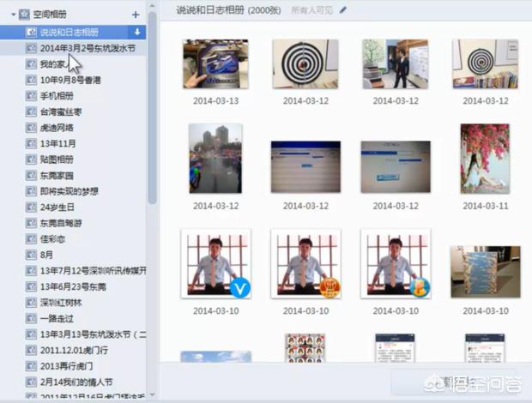Click the 2014-03-11 date caption

pos(486,206)
